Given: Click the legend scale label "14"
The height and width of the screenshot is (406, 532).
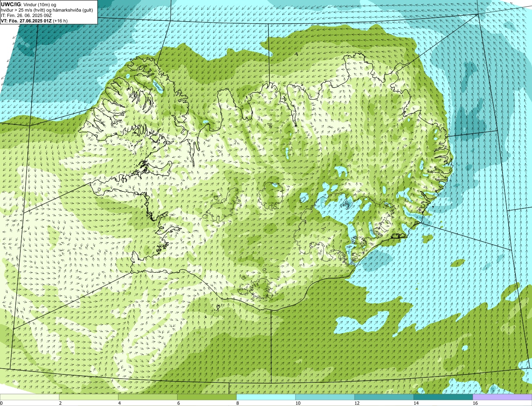Looking at the screenshot, I should 416,403.
